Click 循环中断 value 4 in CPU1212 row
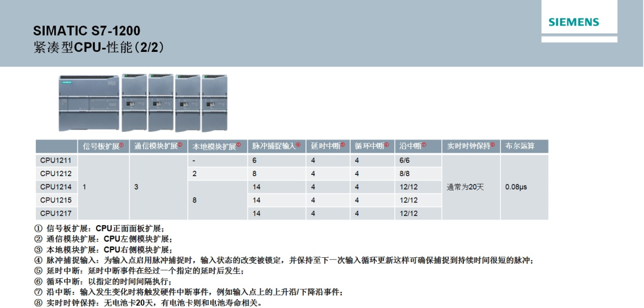The image size is (644, 308). click(x=357, y=174)
